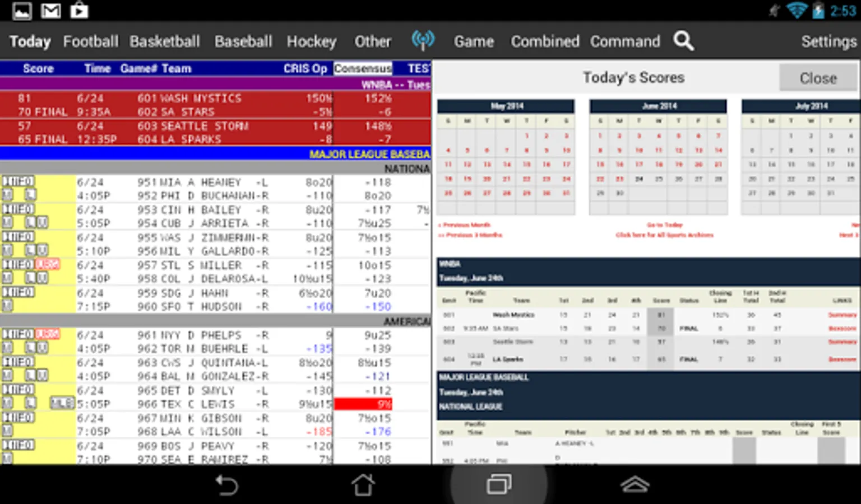Screen dimensions: 861x504
Task: Select the Consensus column header
Action: coord(363,68)
